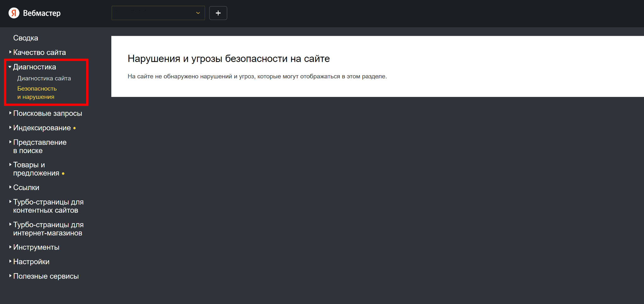
Task: Click heading Нарушения и угрозы безопасности на сайте
Action: pos(229,59)
